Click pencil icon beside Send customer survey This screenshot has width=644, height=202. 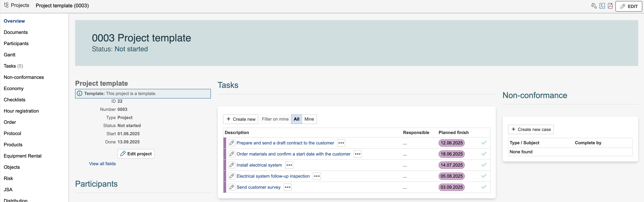232,187
